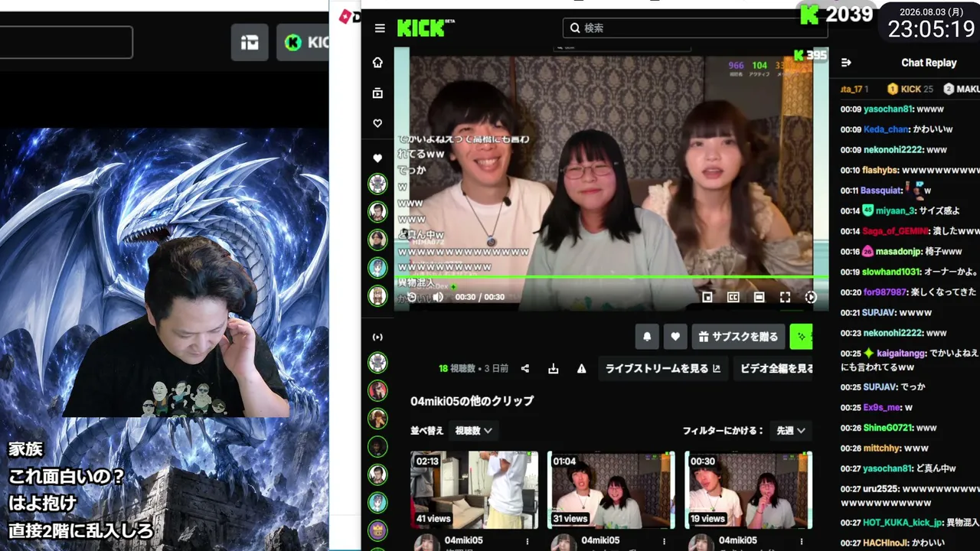
Task: Click the layout icon in left window
Action: 250,43
